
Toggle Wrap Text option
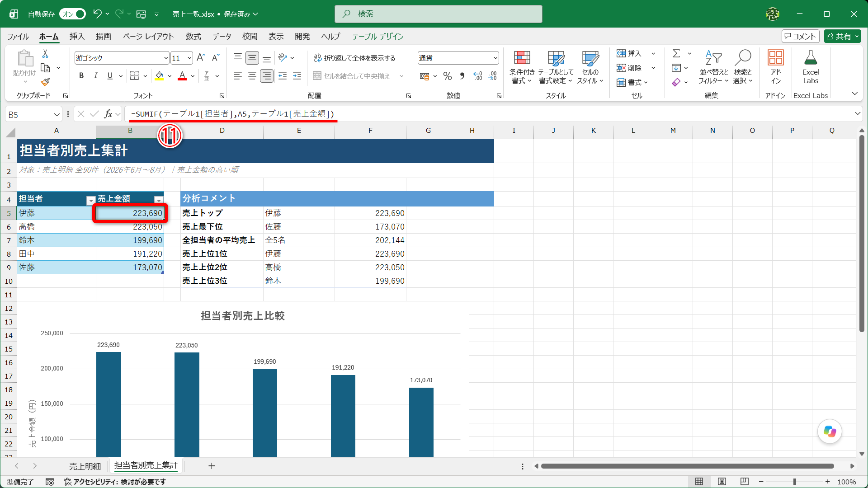(354, 58)
